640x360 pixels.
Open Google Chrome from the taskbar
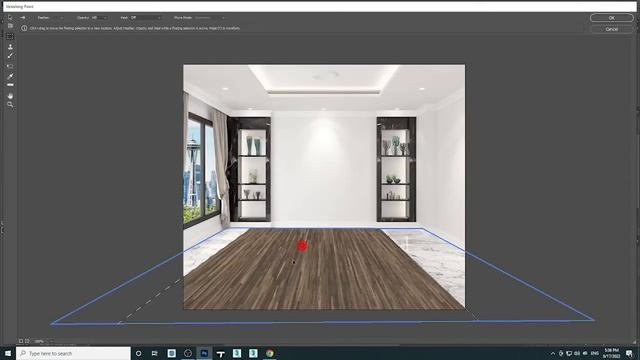coord(269,353)
